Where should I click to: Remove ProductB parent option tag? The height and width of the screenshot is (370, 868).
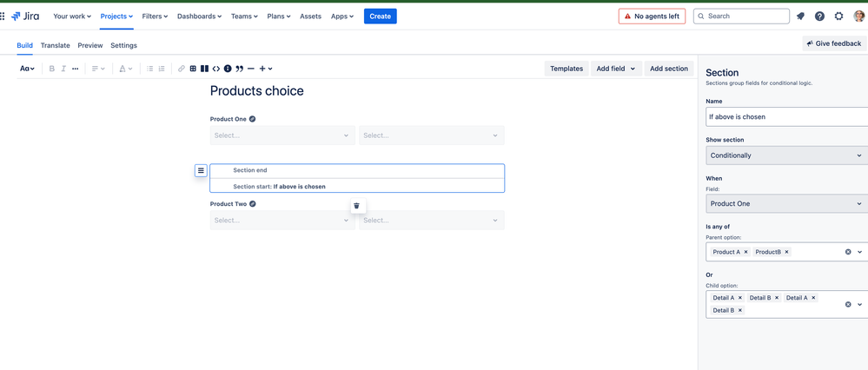pyautogui.click(x=786, y=252)
